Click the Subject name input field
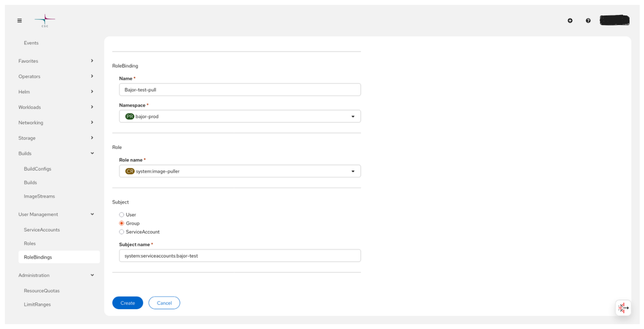 click(240, 256)
